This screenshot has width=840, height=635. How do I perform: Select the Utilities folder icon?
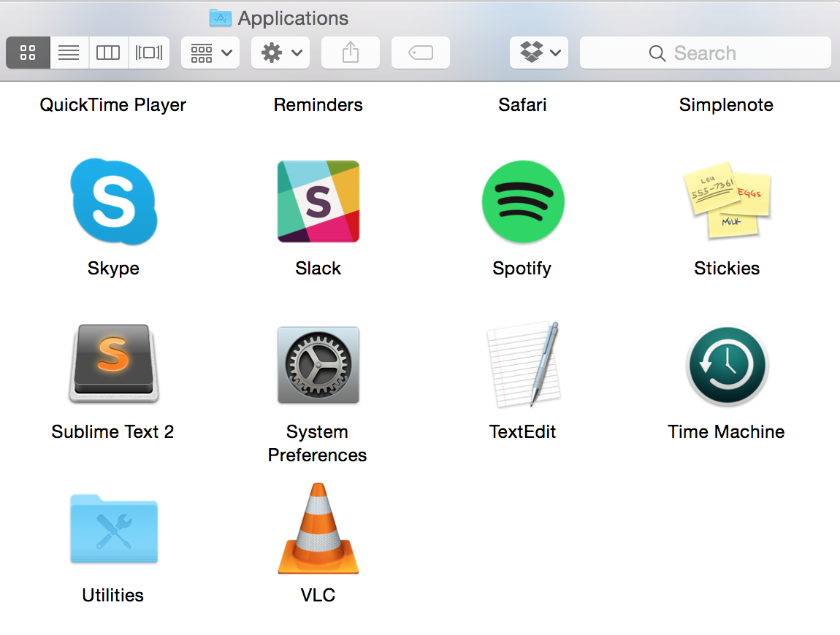point(113,528)
